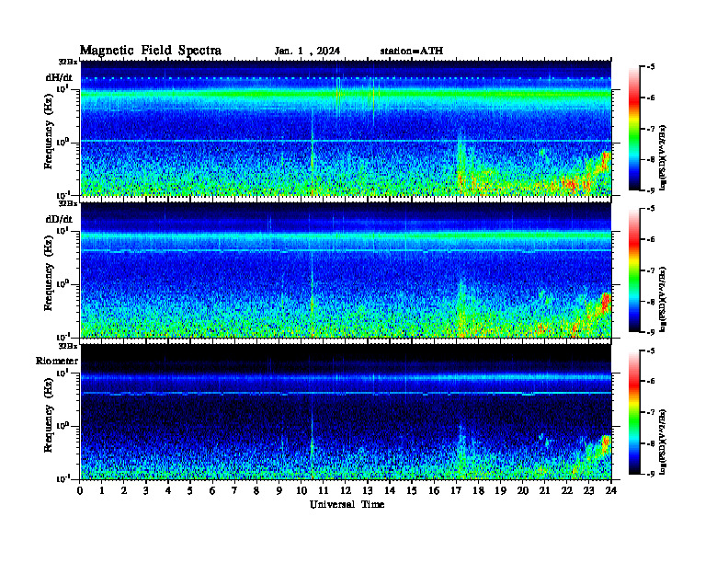Image resolution: width=728 pixels, height=563 pixels.
Task: Click hour "16" on the Universal Time axis
Action: 434,490
